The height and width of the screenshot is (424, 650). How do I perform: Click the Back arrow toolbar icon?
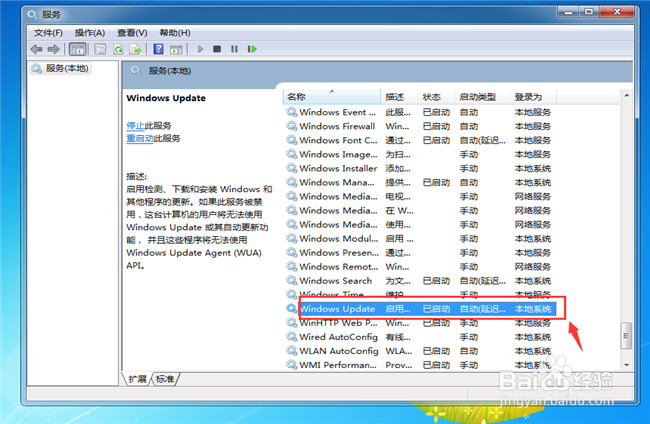tap(36, 49)
